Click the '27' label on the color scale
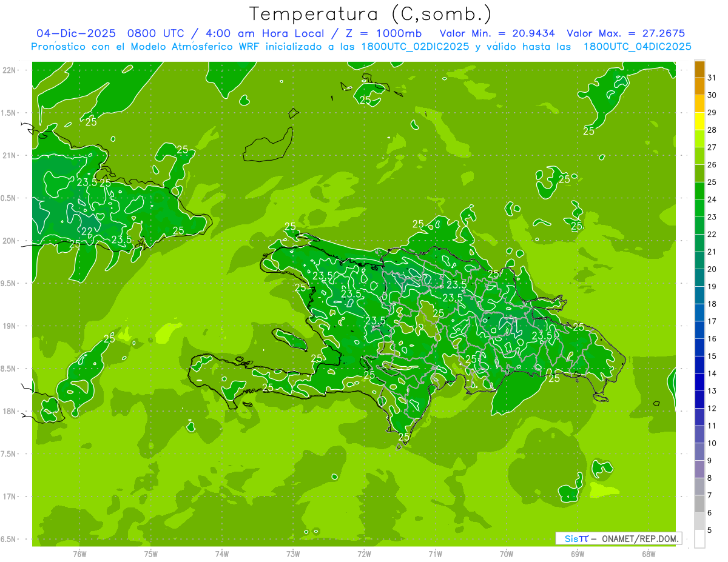The width and height of the screenshot is (728, 562). click(712, 147)
